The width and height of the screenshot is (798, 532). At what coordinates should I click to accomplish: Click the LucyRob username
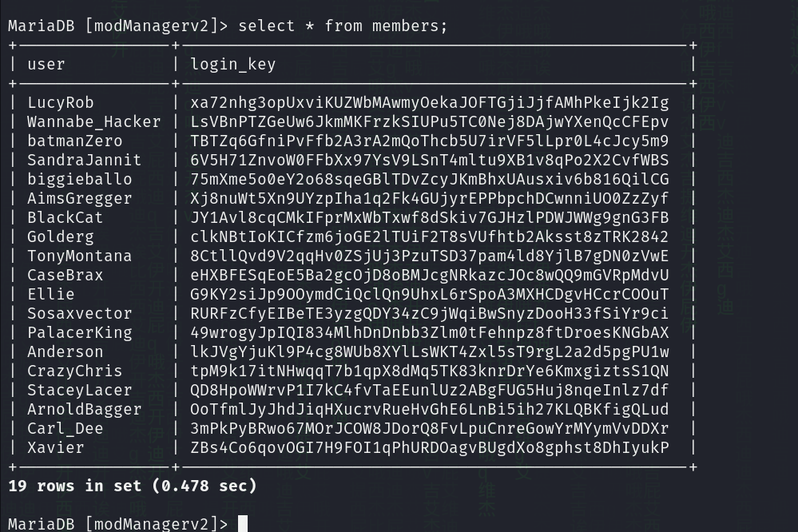coord(61,102)
